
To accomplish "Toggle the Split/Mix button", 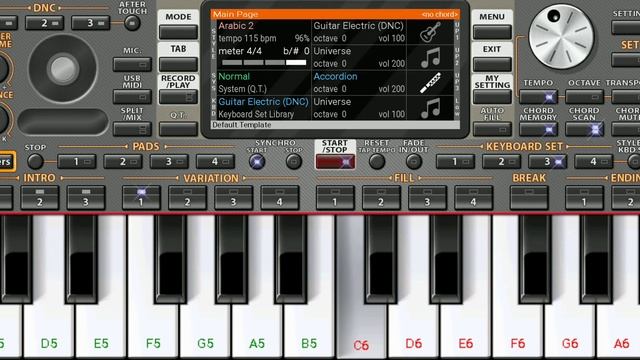I will [x=132, y=129].
